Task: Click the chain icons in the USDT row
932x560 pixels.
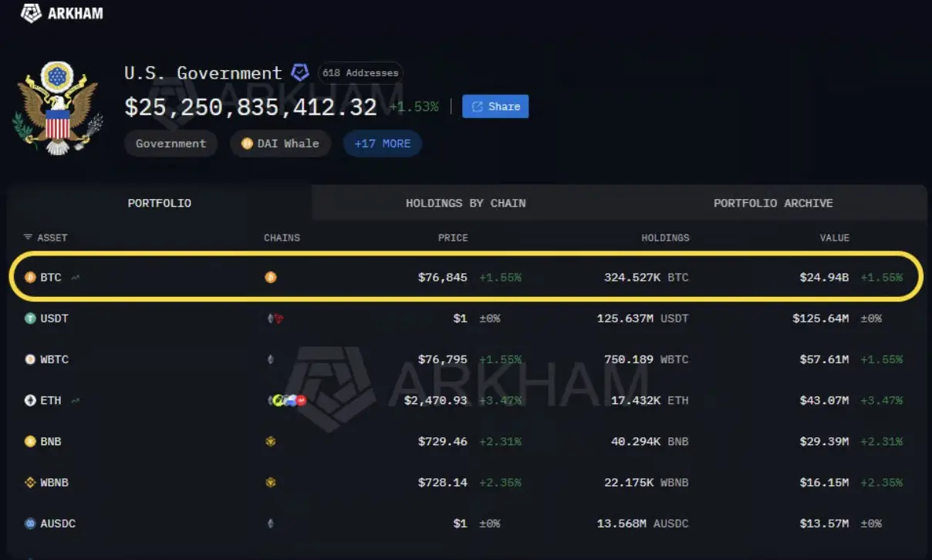Action: pyautogui.click(x=275, y=318)
